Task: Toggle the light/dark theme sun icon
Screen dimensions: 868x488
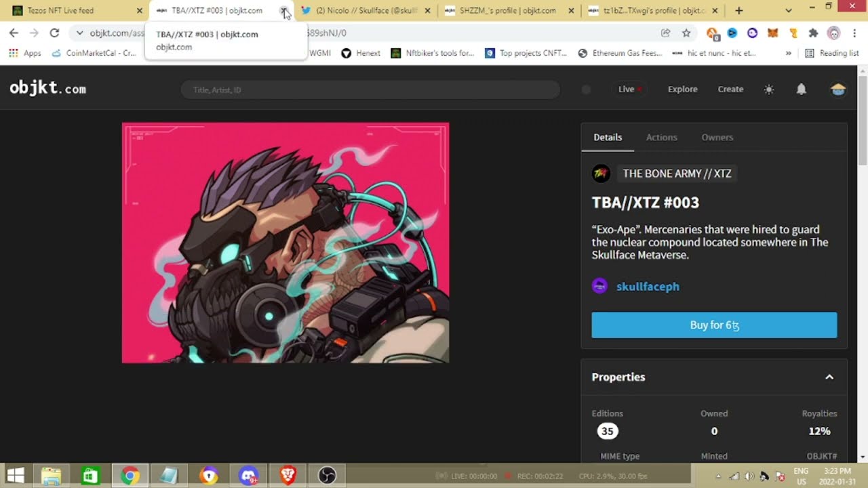Action: pyautogui.click(x=768, y=89)
